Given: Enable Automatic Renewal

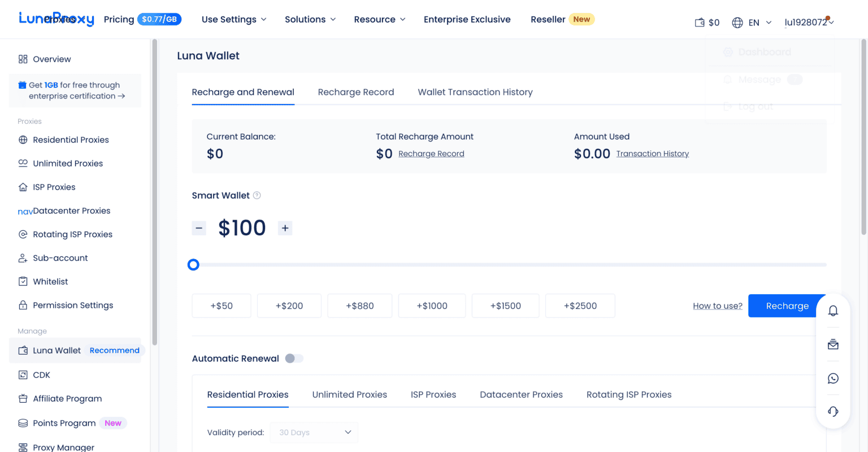Looking at the screenshot, I should [294, 358].
